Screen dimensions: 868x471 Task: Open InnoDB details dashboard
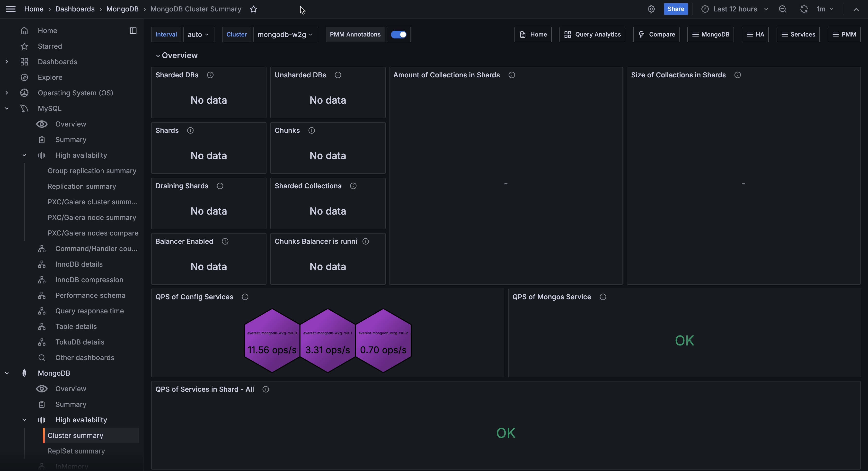pos(79,264)
